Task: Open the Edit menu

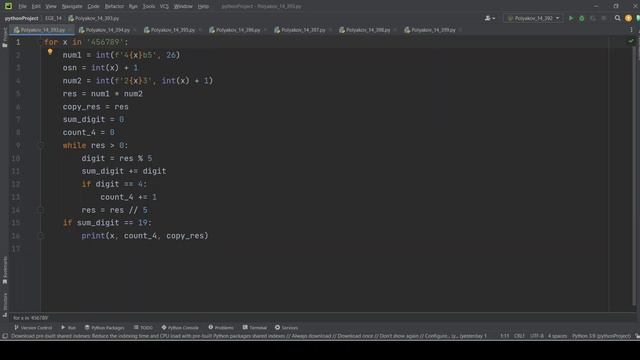Action: click(x=36, y=7)
